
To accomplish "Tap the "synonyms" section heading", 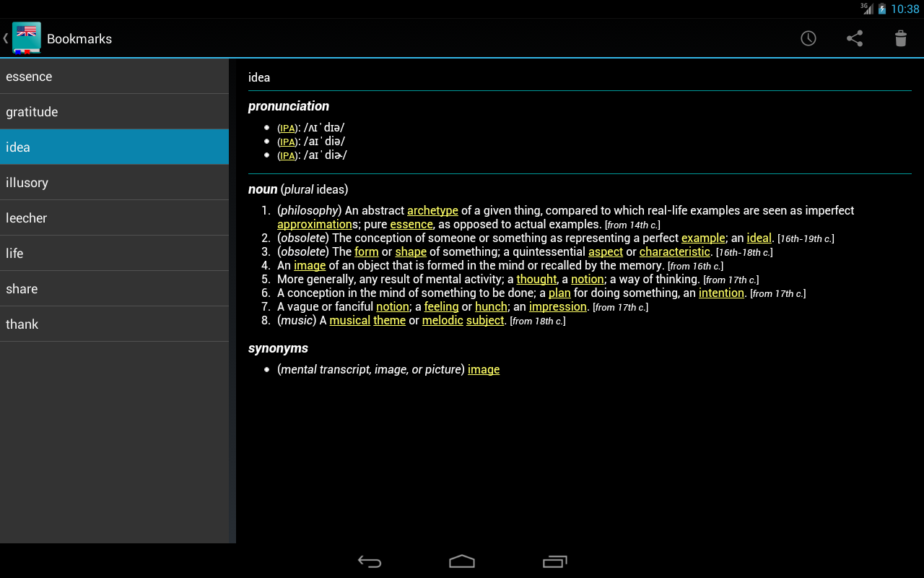I will pos(278,348).
